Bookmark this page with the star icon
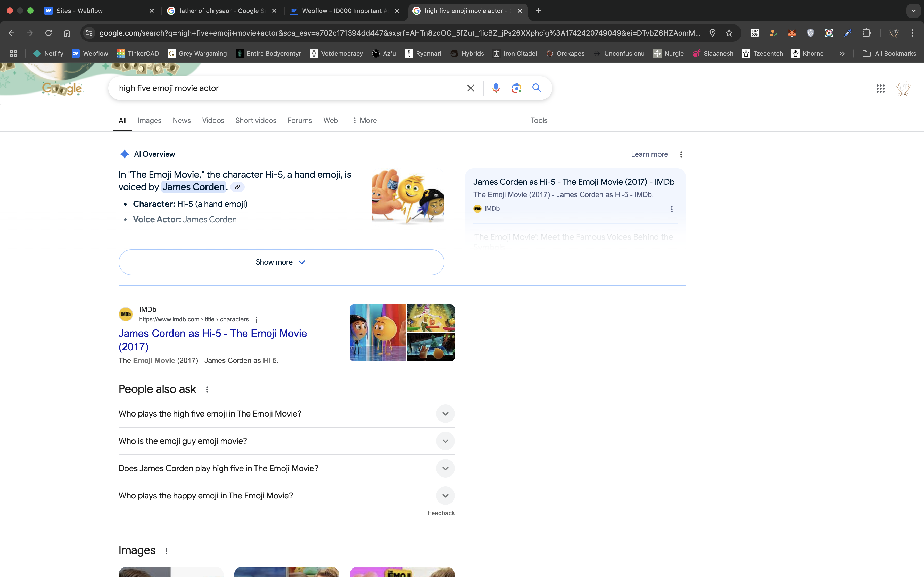This screenshot has width=924, height=577. point(729,33)
